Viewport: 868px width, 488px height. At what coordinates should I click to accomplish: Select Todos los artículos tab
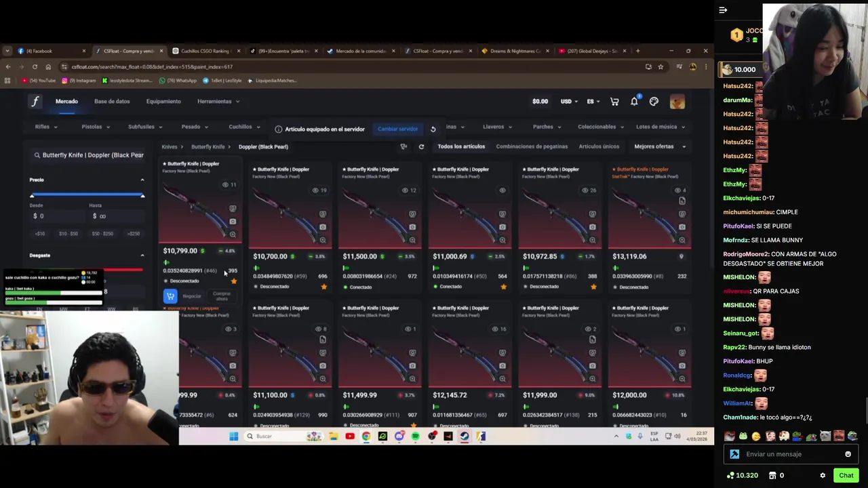click(461, 146)
